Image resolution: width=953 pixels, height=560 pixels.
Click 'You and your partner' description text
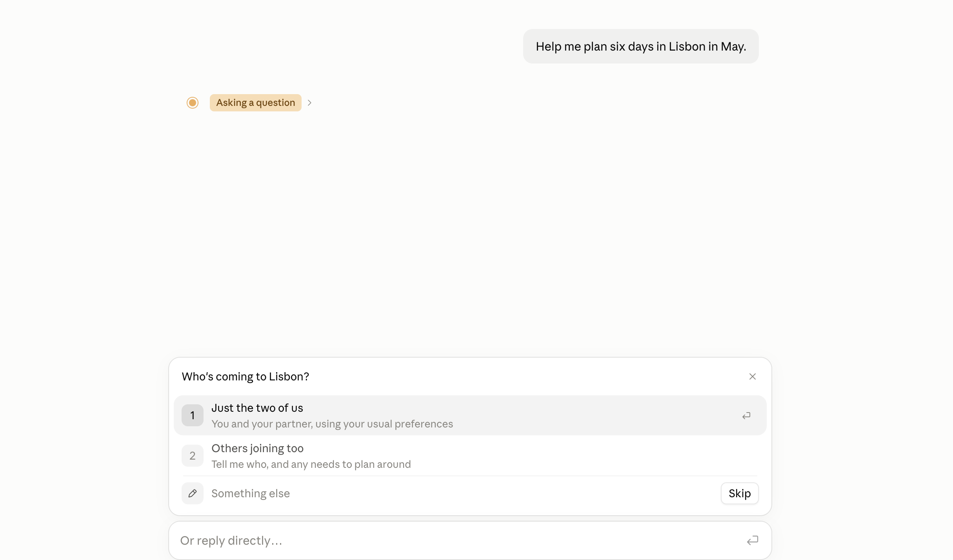[x=332, y=424]
